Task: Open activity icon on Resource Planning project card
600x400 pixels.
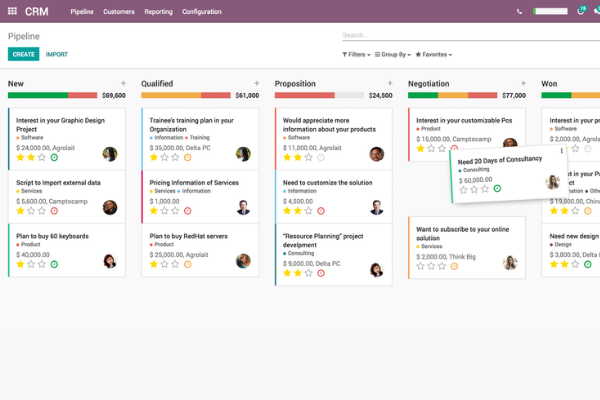Action: [321, 273]
